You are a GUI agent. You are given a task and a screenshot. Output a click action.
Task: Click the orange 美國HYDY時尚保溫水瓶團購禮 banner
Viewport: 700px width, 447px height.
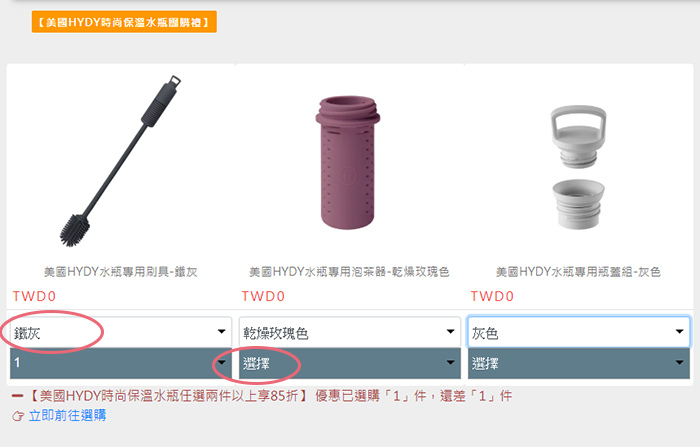click(124, 22)
